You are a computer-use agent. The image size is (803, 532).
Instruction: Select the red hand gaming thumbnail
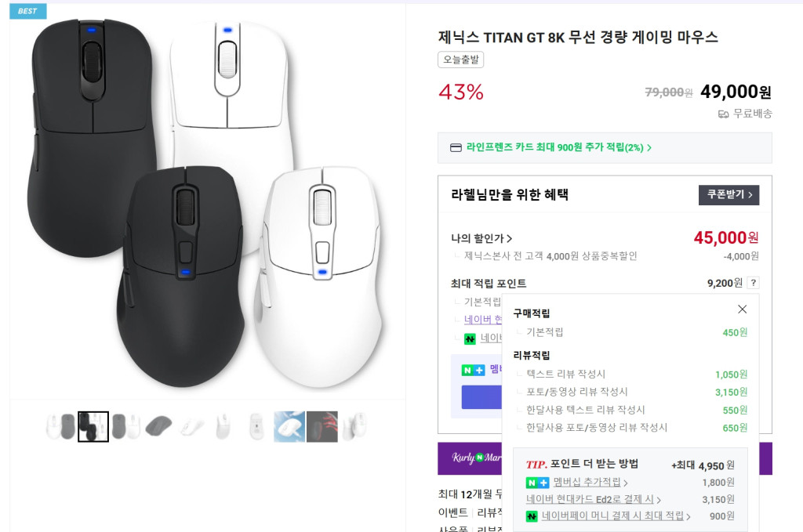[x=322, y=427]
